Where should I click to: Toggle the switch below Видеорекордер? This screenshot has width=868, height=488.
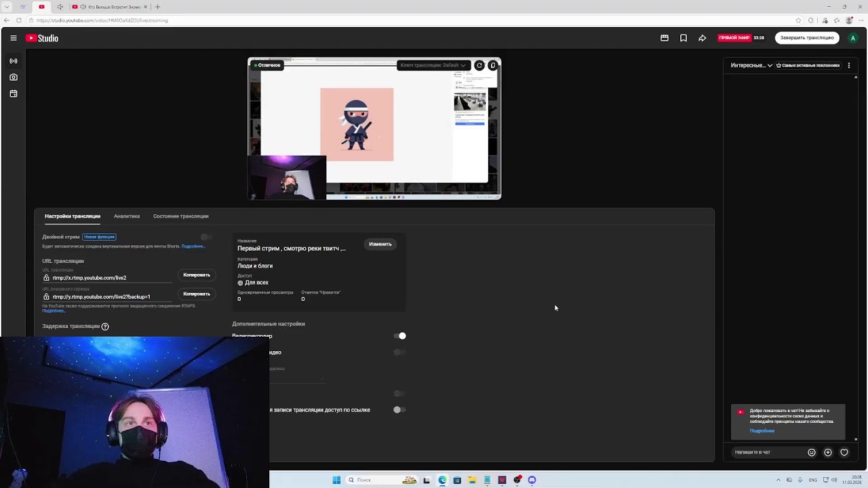click(399, 352)
